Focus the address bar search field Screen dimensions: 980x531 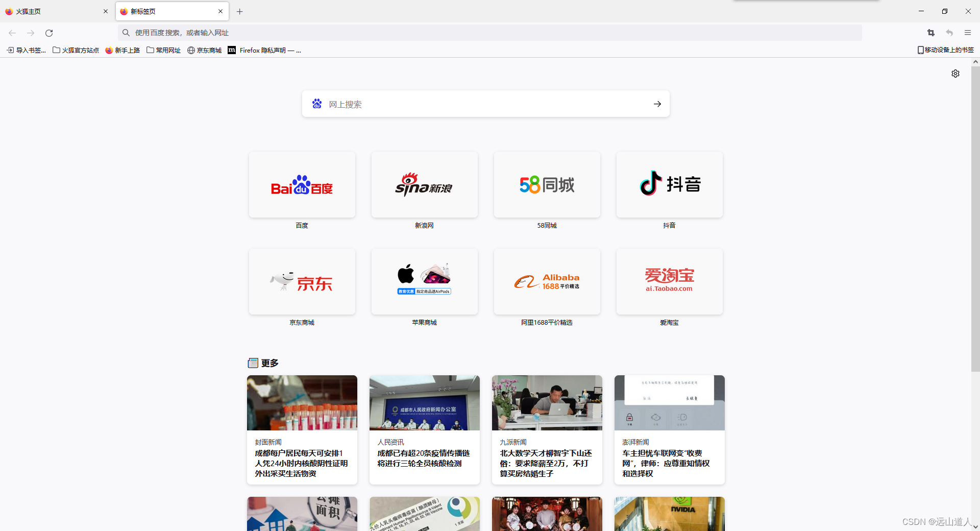[490, 33]
